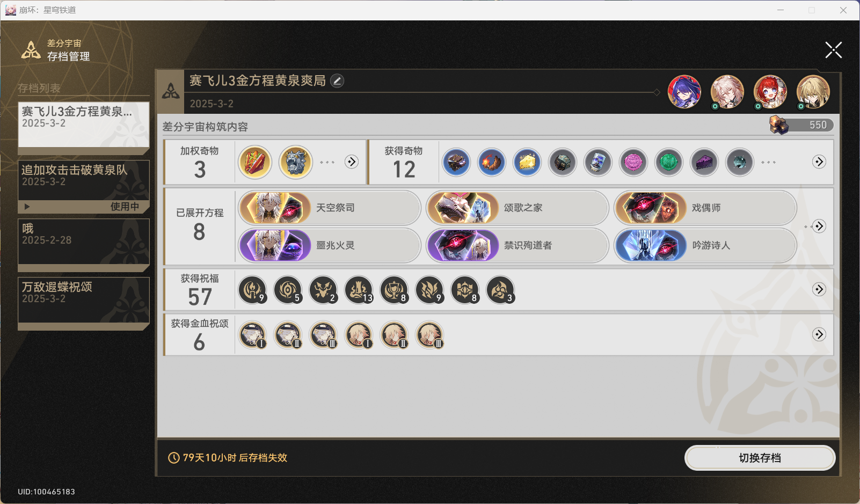
Task: Expand the unfolded equations arrow
Action: click(x=819, y=226)
